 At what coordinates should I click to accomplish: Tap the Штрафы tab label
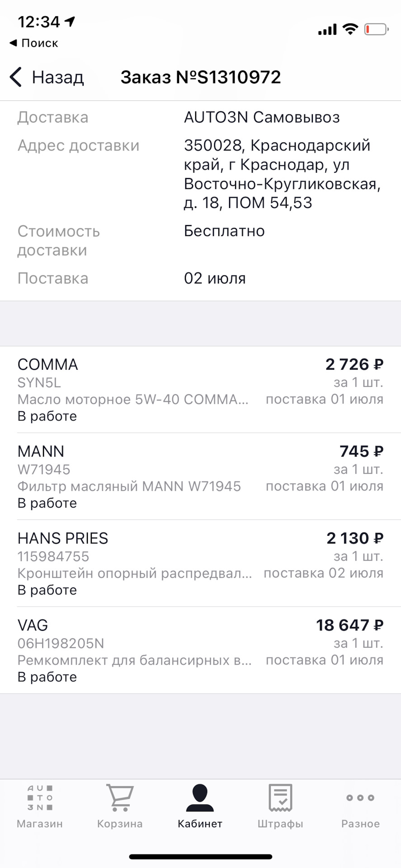pos(280,824)
